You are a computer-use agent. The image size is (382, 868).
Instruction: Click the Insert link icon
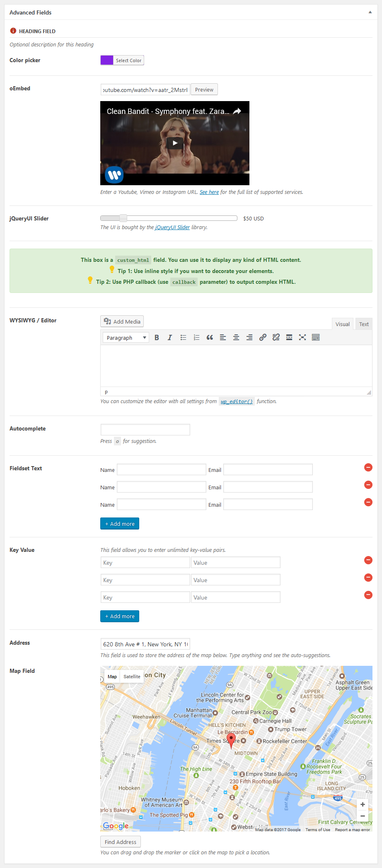(x=263, y=338)
